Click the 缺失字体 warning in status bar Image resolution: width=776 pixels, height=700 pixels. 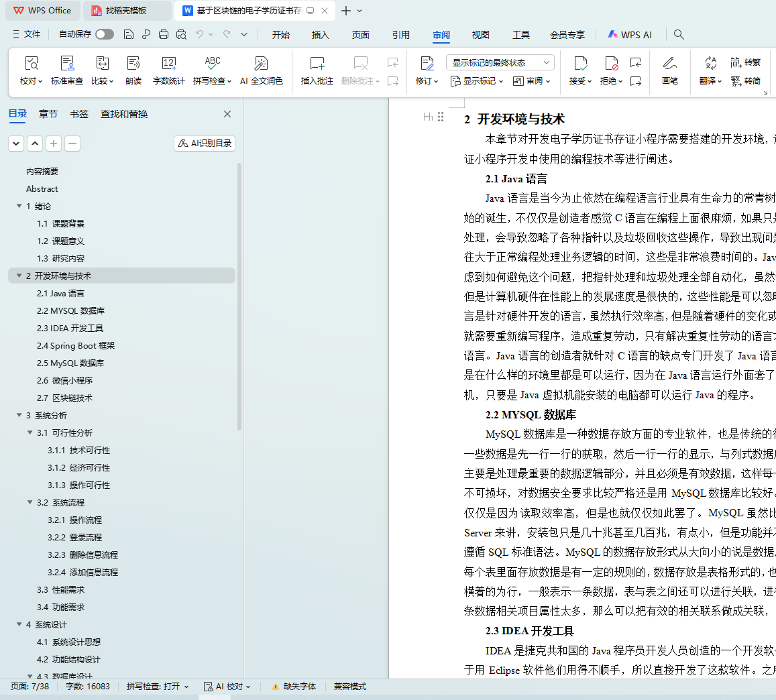coord(293,687)
